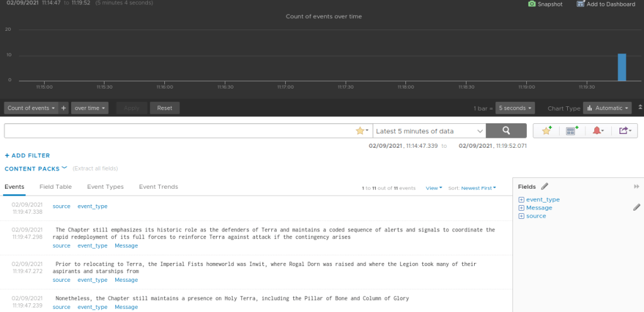The image size is (644, 312).
Task: Click the event_type link in the 11:19:47.272 event
Action: coord(93,280)
